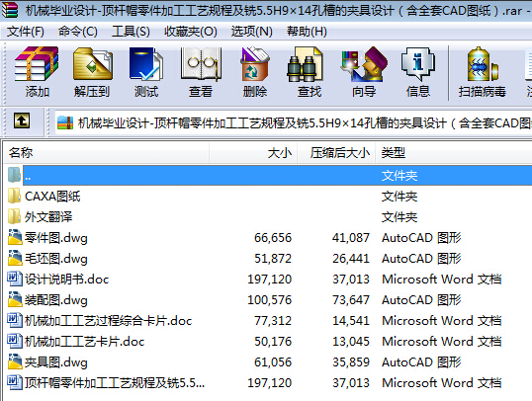The height and width of the screenshot is (401, 532).
Task: Select file 毛坯图.dwg
Action: click(56, 259)
